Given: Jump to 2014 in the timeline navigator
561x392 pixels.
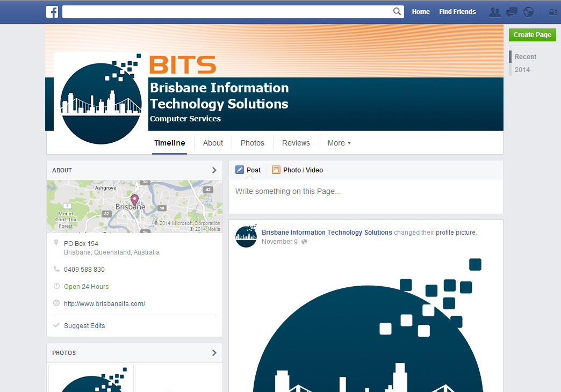Looking at the screenshot, I should pyautogui.click(x=522, y=69).
